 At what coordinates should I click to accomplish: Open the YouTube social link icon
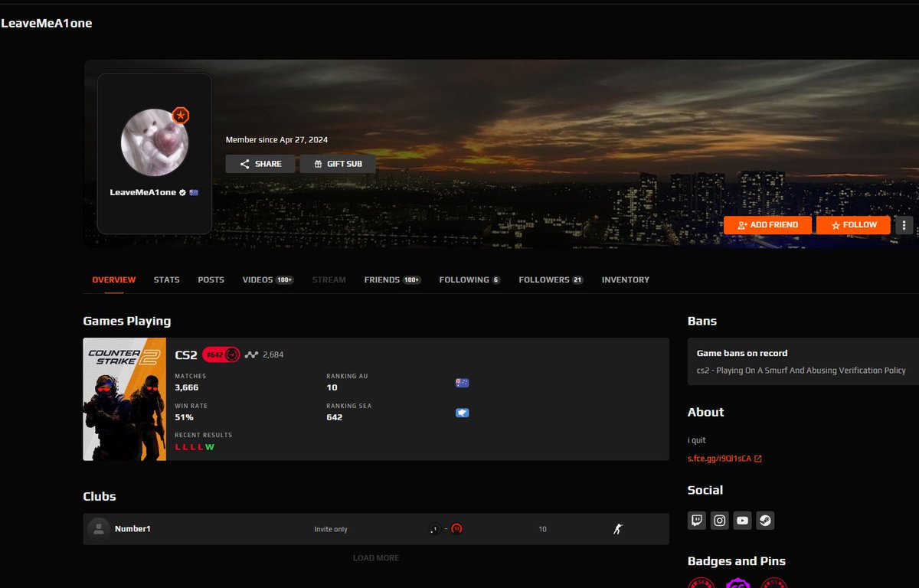(742, 521)
